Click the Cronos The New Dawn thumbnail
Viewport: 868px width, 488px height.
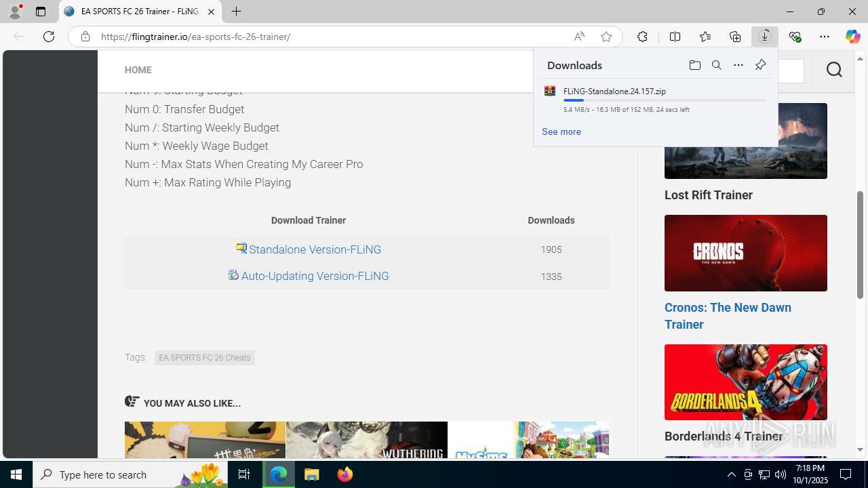pyautogui.click(x=746, y=253)
